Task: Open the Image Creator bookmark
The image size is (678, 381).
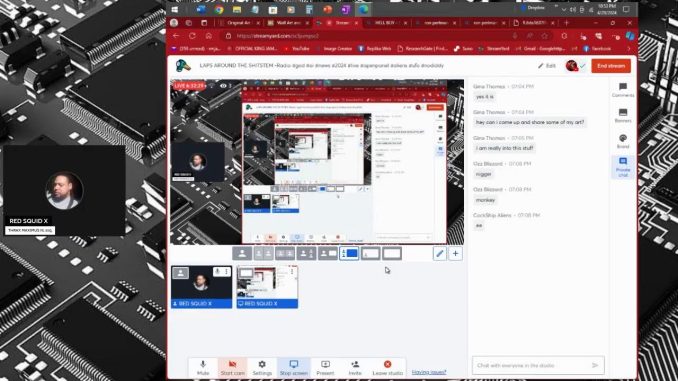Action: tap(334, 48)
